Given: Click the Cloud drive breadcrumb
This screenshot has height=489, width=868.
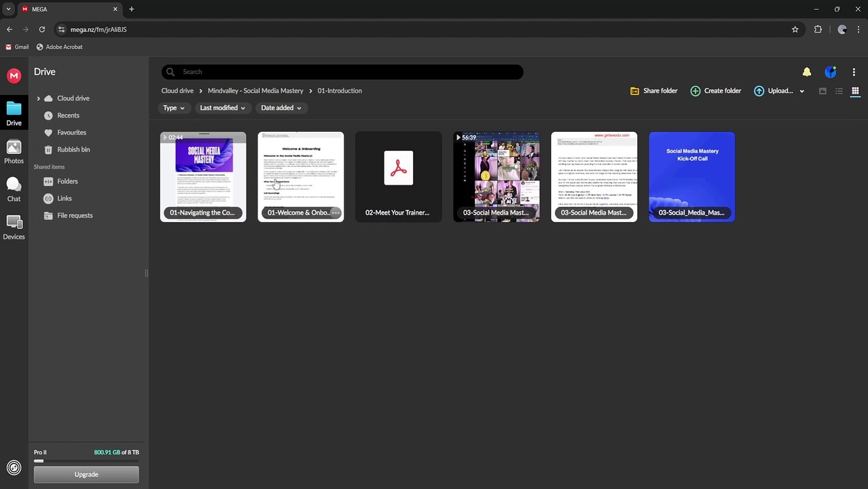Looking at the screenshot, I should click(x=177, y=91).
